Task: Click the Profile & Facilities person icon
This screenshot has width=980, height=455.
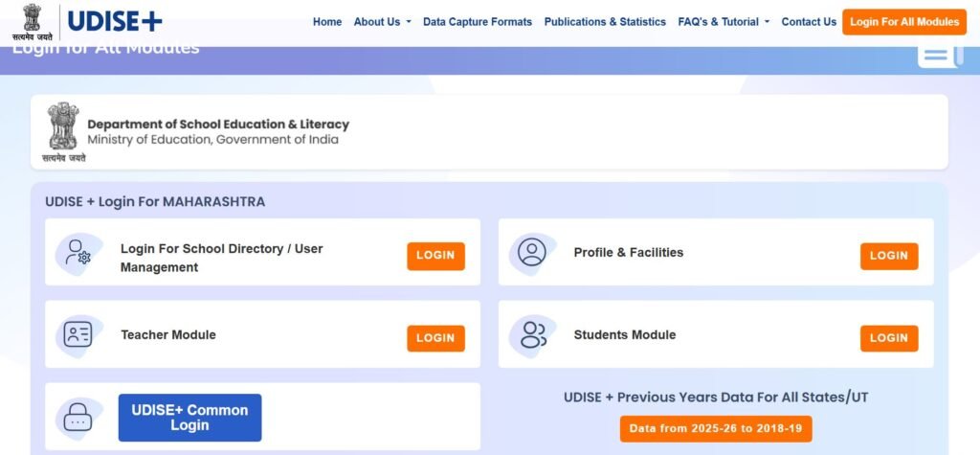Action: (x=532, y=252)
